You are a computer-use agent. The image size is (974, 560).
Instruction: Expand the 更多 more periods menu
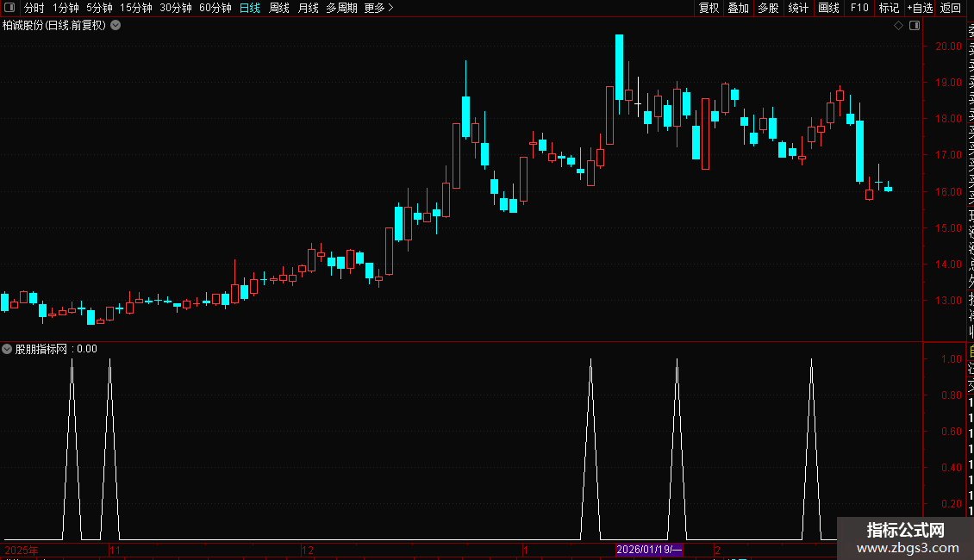(x=379, y=8)
